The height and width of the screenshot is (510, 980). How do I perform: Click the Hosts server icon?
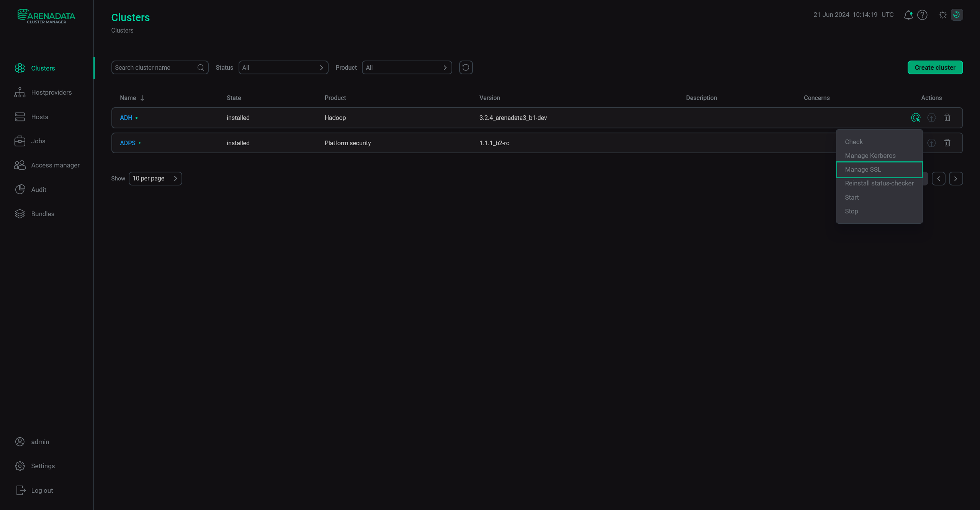coord(20,117)
